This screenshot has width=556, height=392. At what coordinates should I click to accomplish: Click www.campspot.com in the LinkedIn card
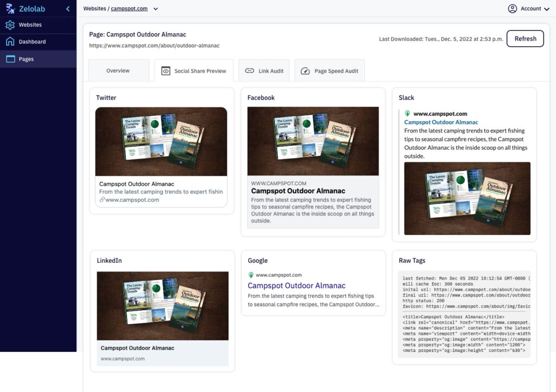click(x=122, y=359)
